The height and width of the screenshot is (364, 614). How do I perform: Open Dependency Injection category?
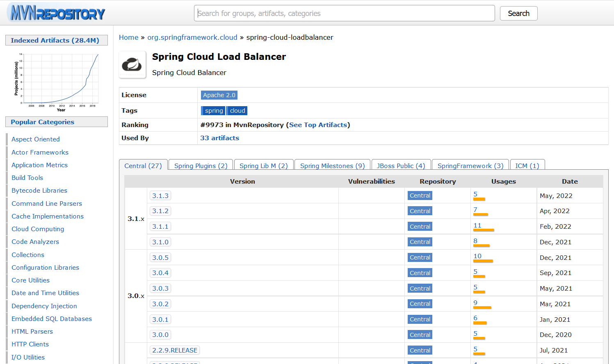44,306
